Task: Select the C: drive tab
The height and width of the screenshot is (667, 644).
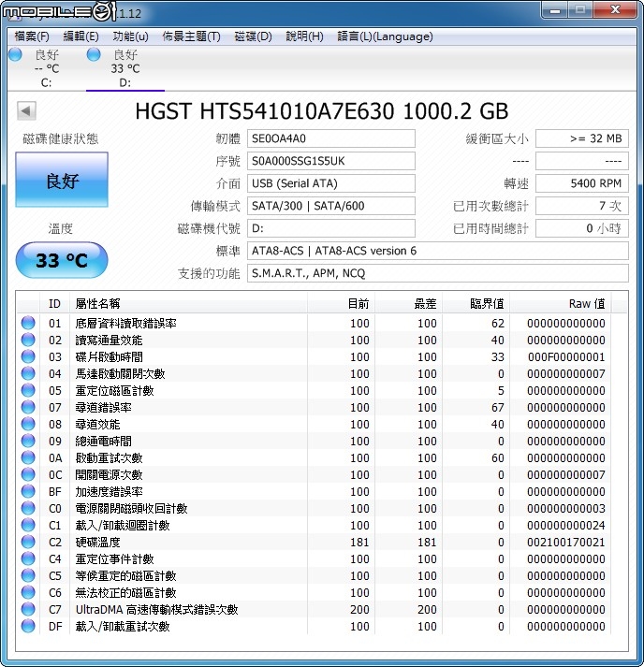Action: point(46,68)
